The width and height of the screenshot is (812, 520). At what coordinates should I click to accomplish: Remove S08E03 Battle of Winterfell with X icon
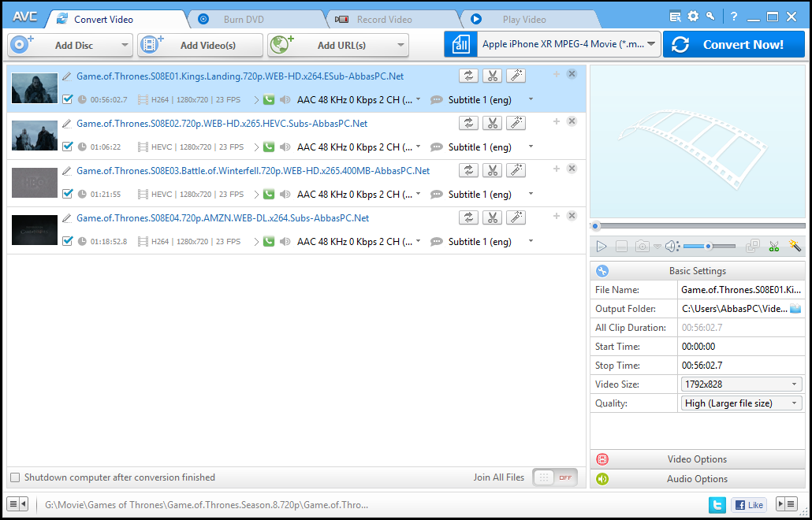pos(572,168)
